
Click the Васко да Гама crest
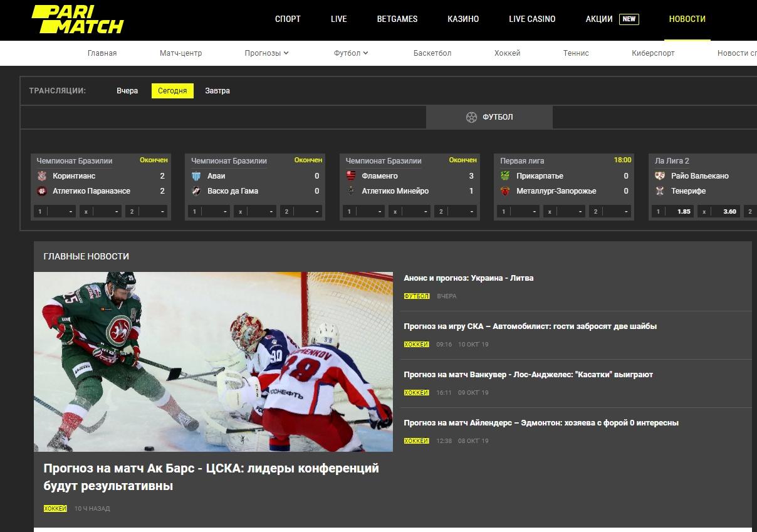coord(197,191)
